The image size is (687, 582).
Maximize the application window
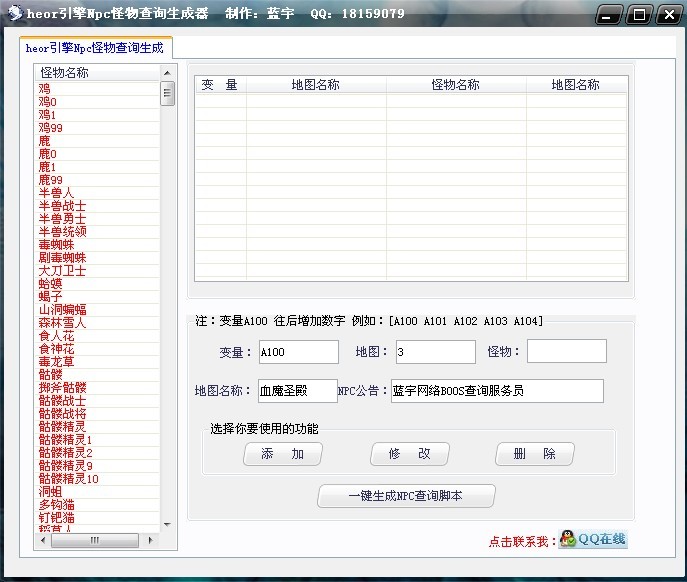pyautogui.click(x=640, y=14)
